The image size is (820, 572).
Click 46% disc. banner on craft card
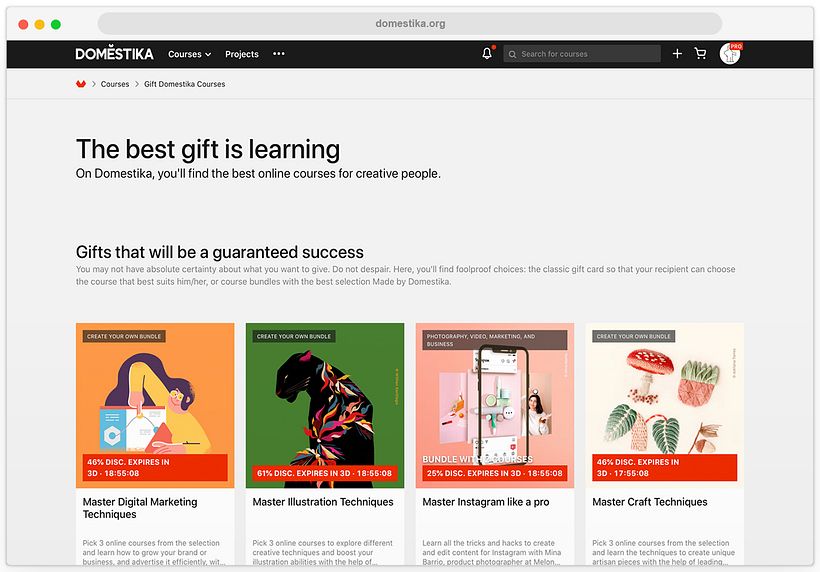pyautogui.click(x=665, y=467)
